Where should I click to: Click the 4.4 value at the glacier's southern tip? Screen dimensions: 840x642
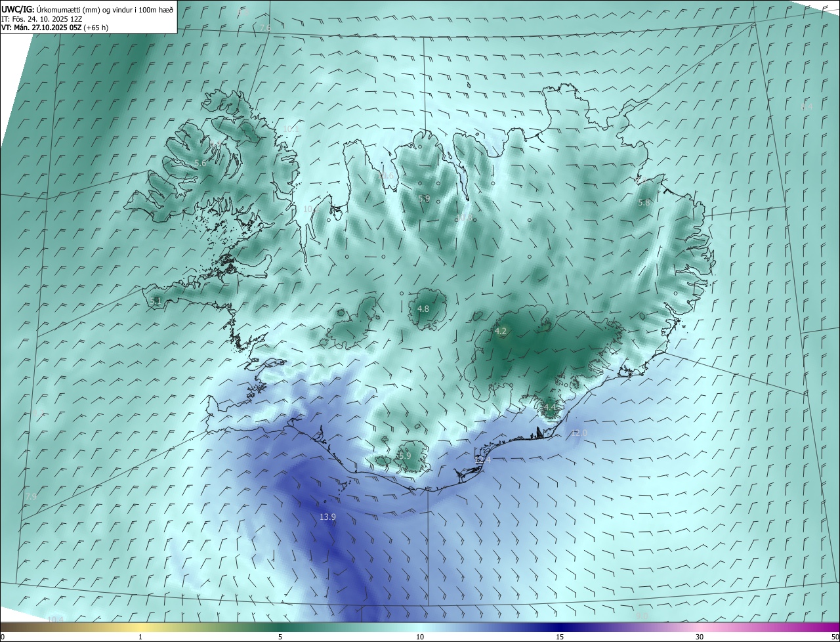pyautogui.click(x=549, y=408)
